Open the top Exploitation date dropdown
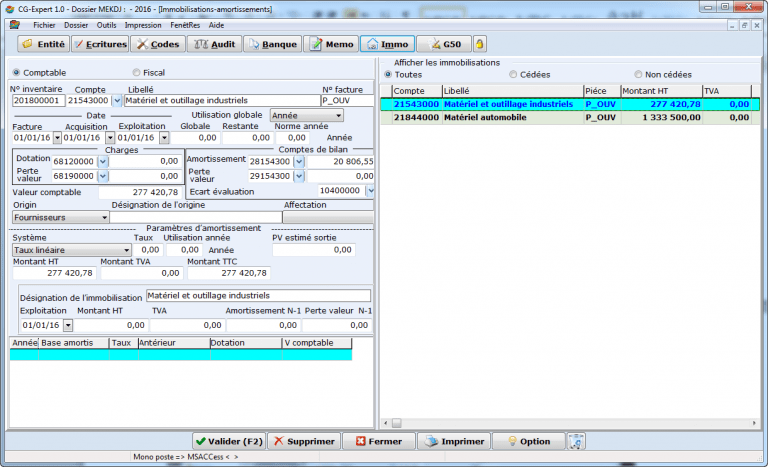768x467 pixels. click(164, 138)
